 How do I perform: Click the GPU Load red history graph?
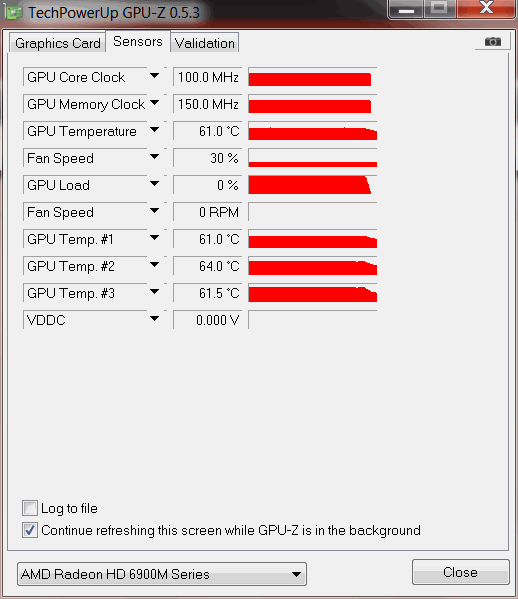(x=312, y=185)
